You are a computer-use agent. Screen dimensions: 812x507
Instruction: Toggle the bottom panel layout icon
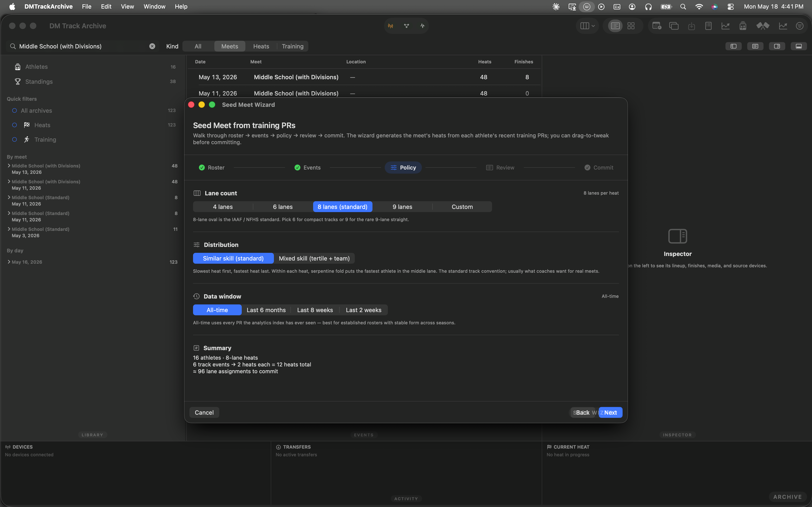(799, 46)
